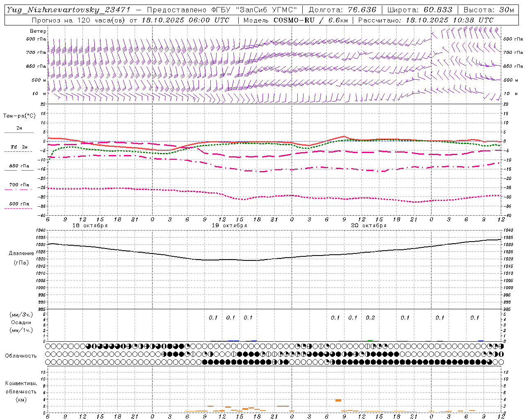Click the green precipitation bar on 20 октября
The image size is (525, 420).
point(370,340)
